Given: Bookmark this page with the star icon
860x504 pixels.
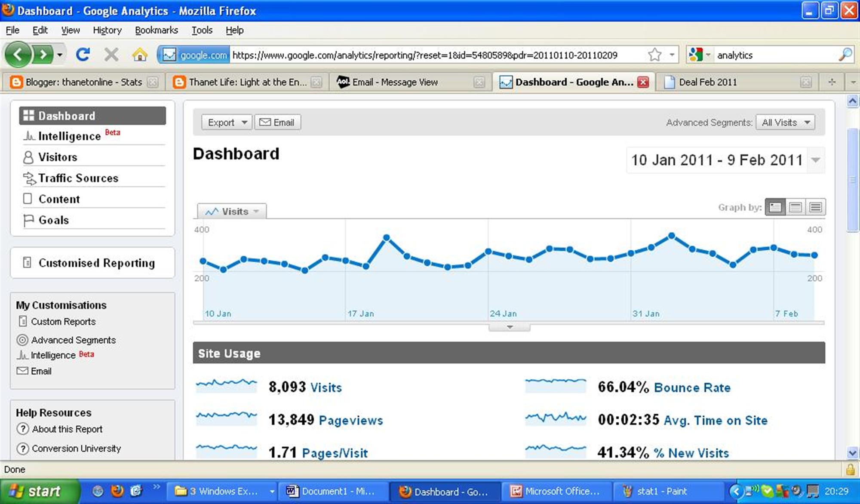Looking at the screenshot, I should coord(654,55).
